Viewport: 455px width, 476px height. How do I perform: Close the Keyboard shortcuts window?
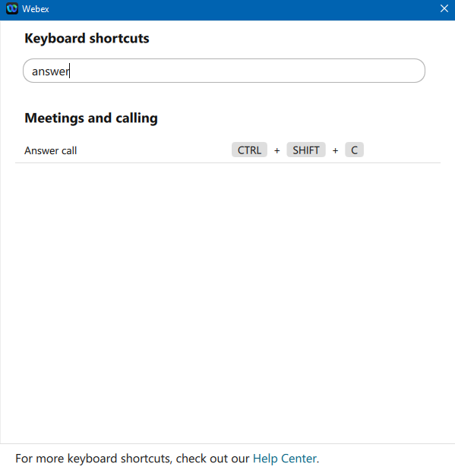coord(444,8)
